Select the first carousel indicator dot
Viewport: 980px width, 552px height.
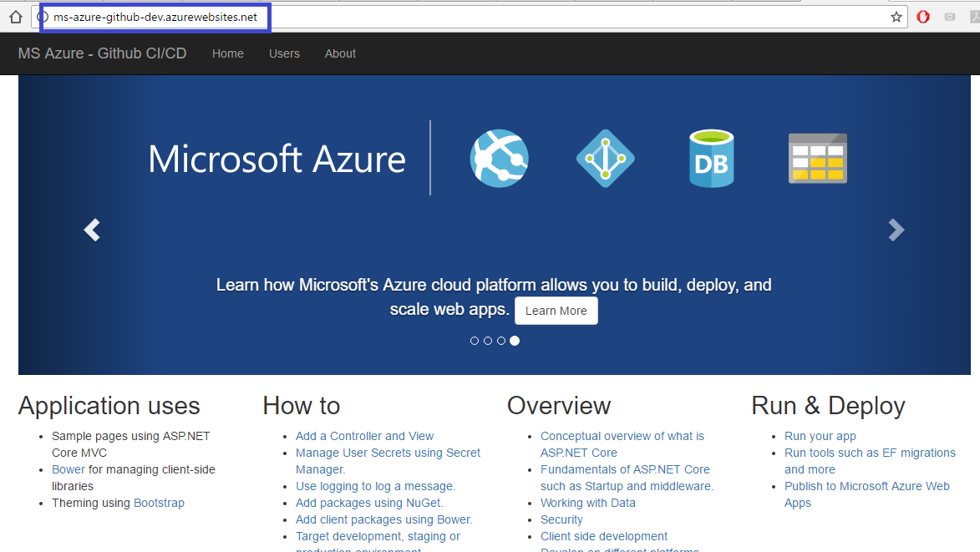tap(475, 341)
